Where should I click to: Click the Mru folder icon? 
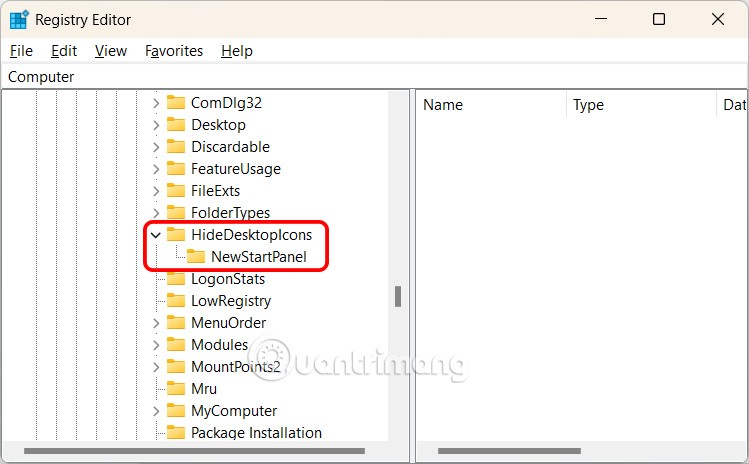pyautogui.click(x=176, y=388)
